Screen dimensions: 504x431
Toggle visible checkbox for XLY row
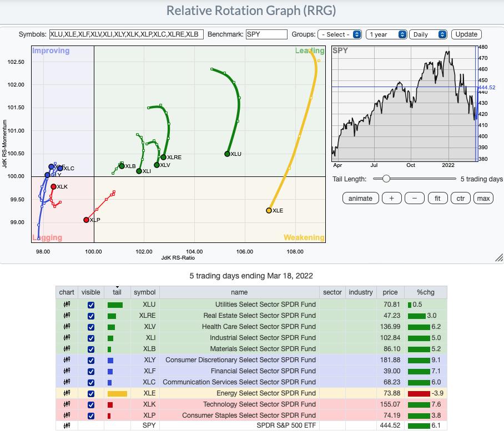91,360
